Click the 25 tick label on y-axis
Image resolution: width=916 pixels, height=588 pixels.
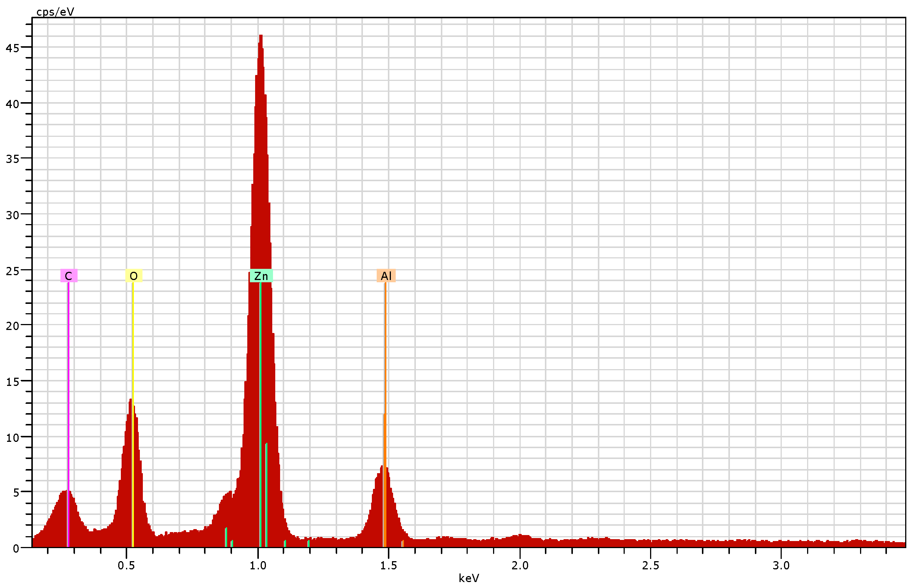tap(12, 271)
